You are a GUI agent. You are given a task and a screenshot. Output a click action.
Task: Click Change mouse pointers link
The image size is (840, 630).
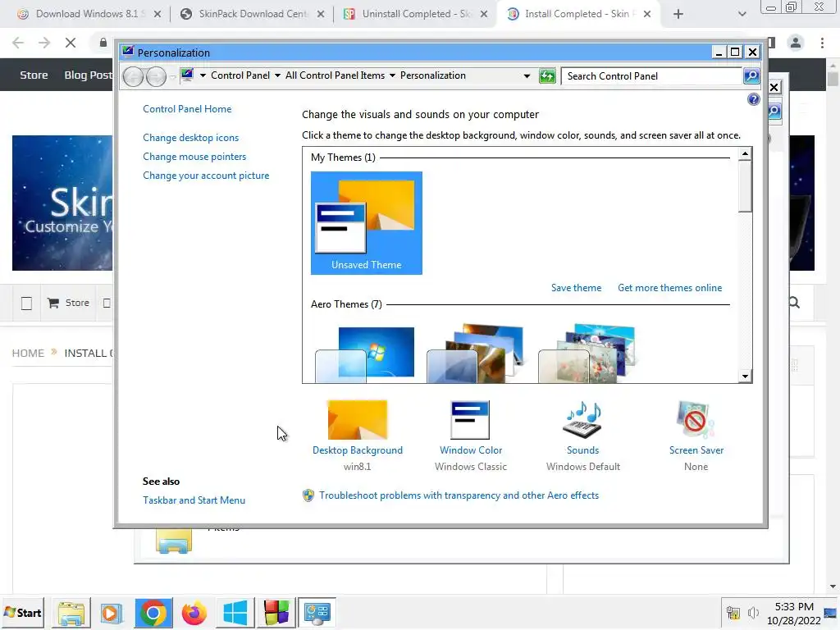194,157
